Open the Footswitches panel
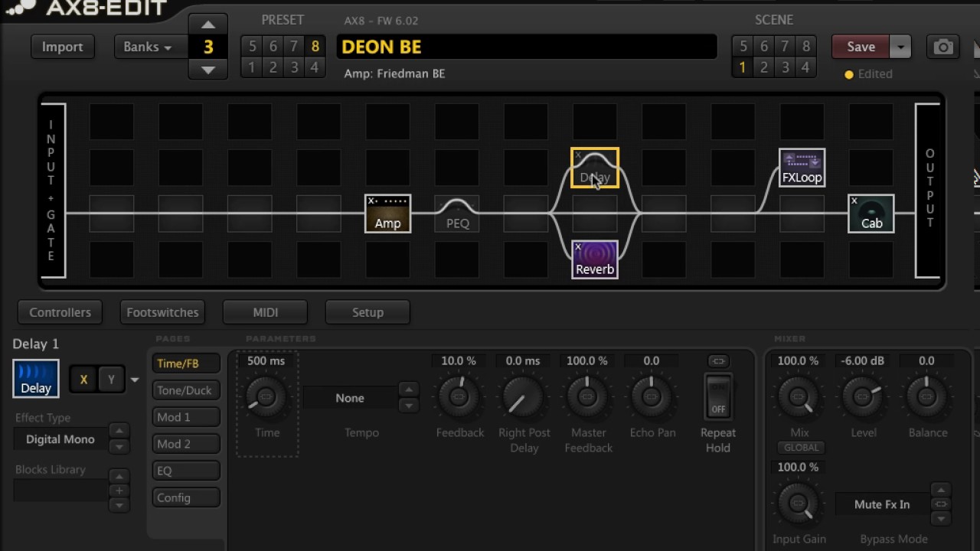The width and height of the screenshot is (980, 551). coord(162,312)
